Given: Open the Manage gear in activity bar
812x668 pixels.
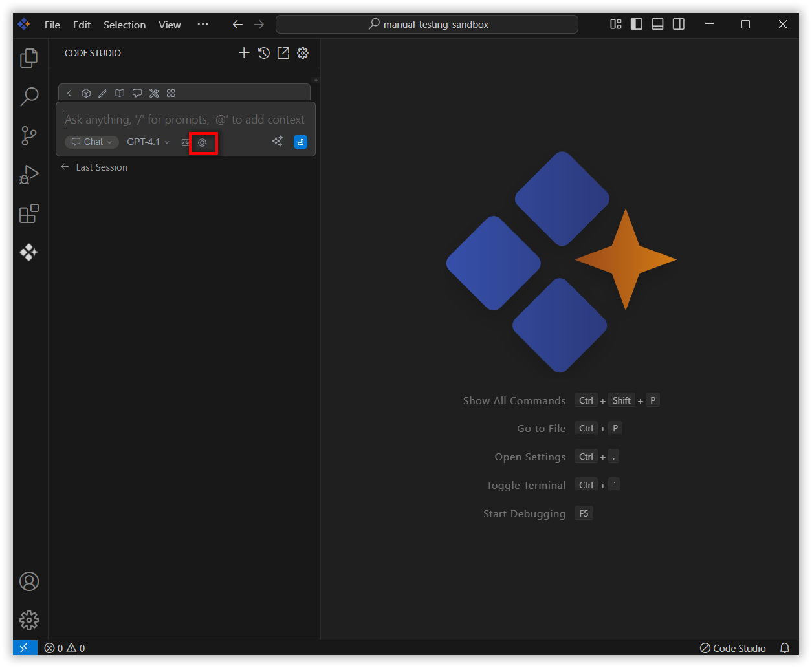Looking at the screenshot, I should pos(29,620).
